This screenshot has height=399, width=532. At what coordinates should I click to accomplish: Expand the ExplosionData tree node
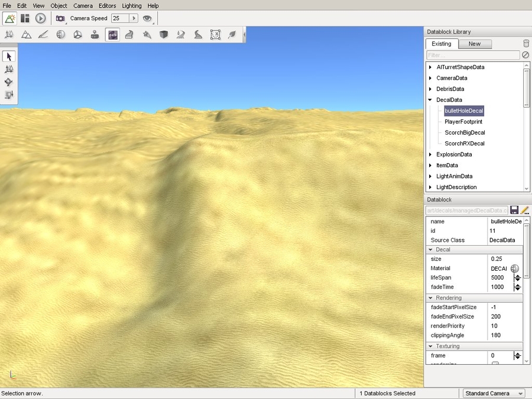(430, 154)
